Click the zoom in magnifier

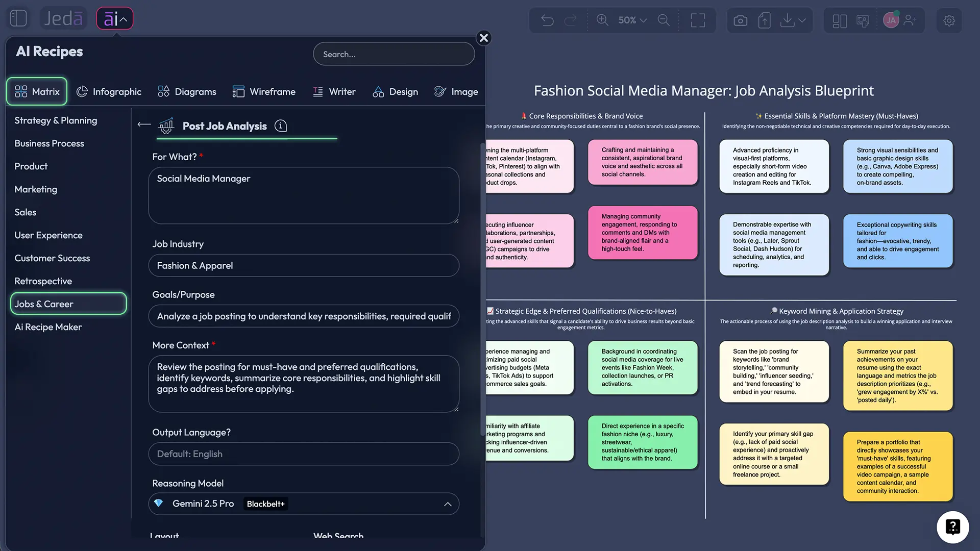click(x=602, y=20)
